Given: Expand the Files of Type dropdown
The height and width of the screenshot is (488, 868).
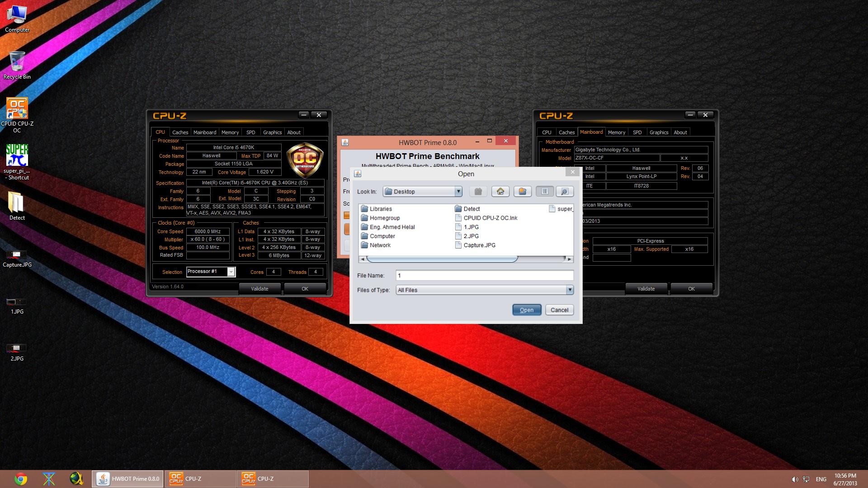Looking at the screenshot, I should tap(570, 290).
